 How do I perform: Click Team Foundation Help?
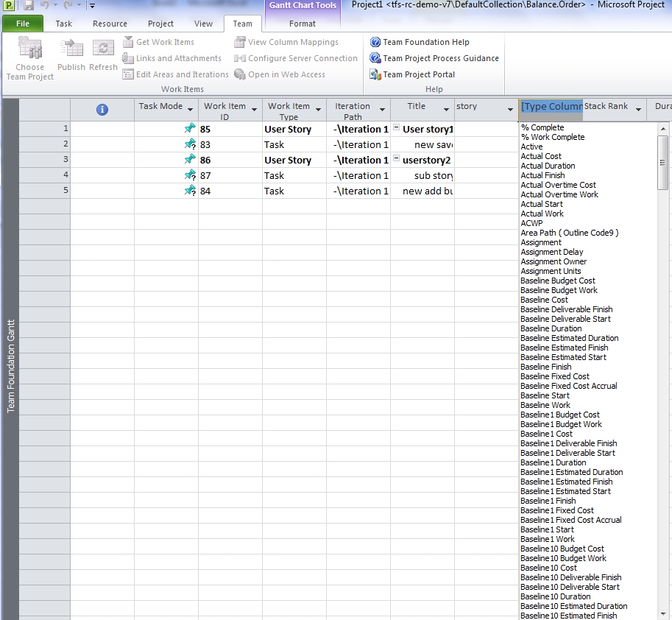point(427,42)
